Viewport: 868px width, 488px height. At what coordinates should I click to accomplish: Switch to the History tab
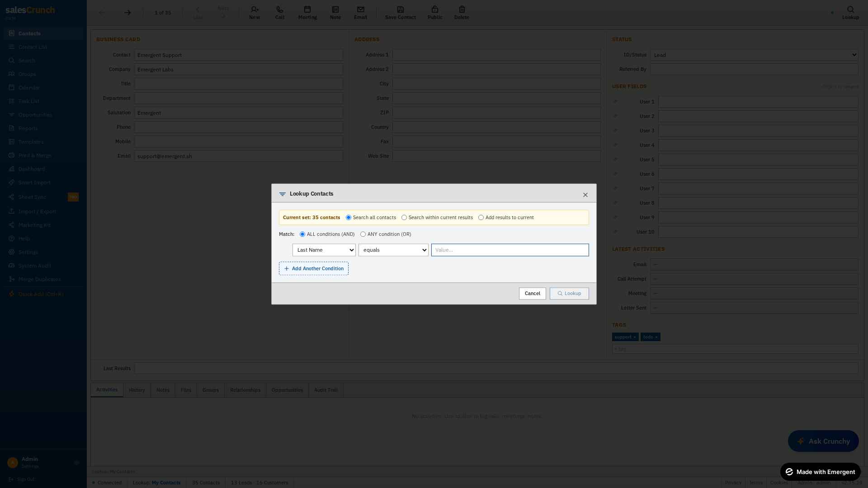(137, 390)
